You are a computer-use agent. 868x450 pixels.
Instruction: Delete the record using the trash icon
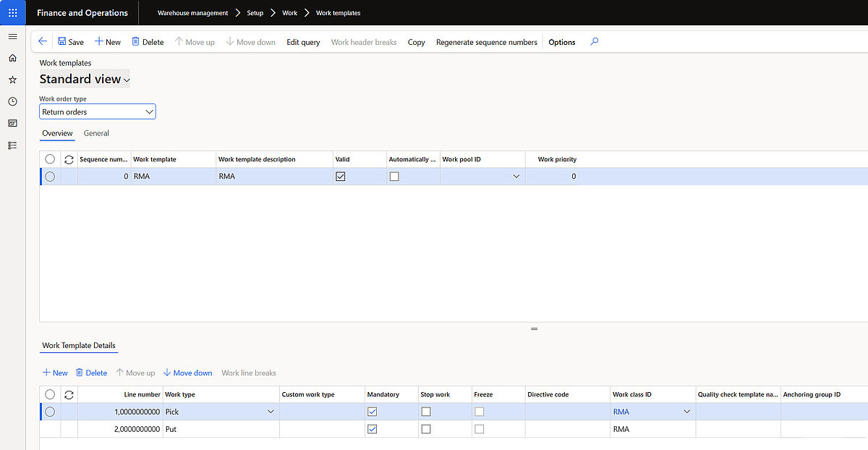pyautogui.click(x=135, y=41)
